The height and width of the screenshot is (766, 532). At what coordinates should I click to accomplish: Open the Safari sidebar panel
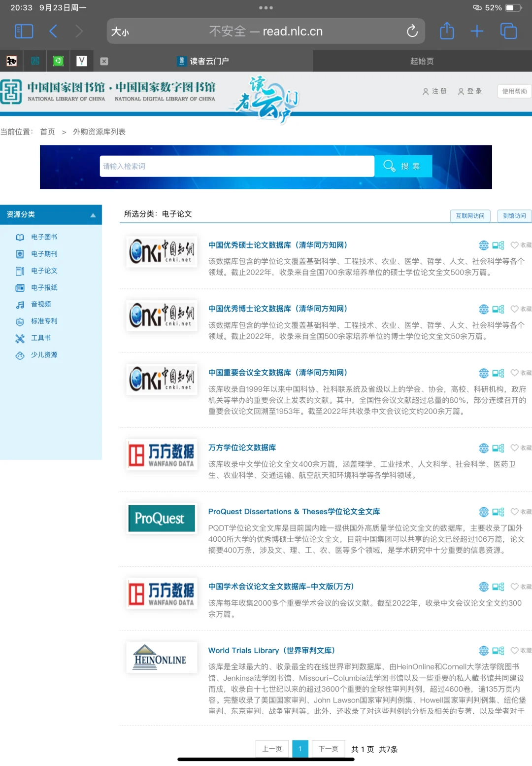point(24,32)
